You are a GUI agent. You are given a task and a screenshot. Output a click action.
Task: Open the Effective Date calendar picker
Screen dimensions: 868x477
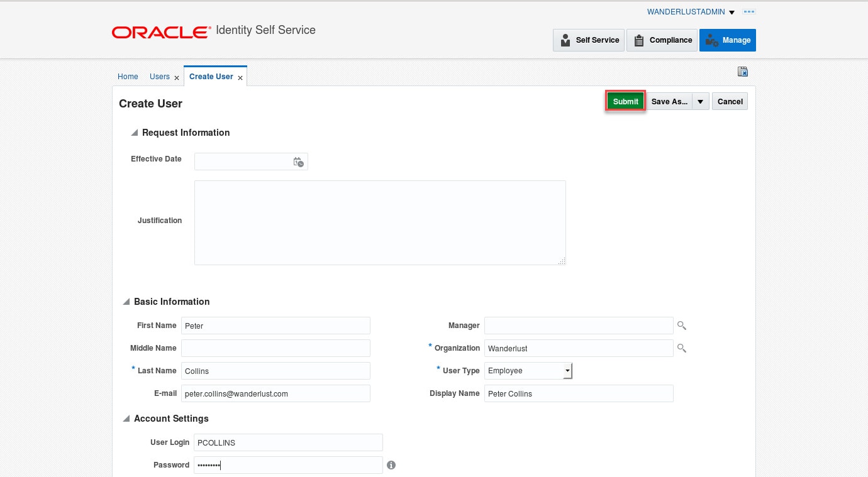tap(299, 162)
